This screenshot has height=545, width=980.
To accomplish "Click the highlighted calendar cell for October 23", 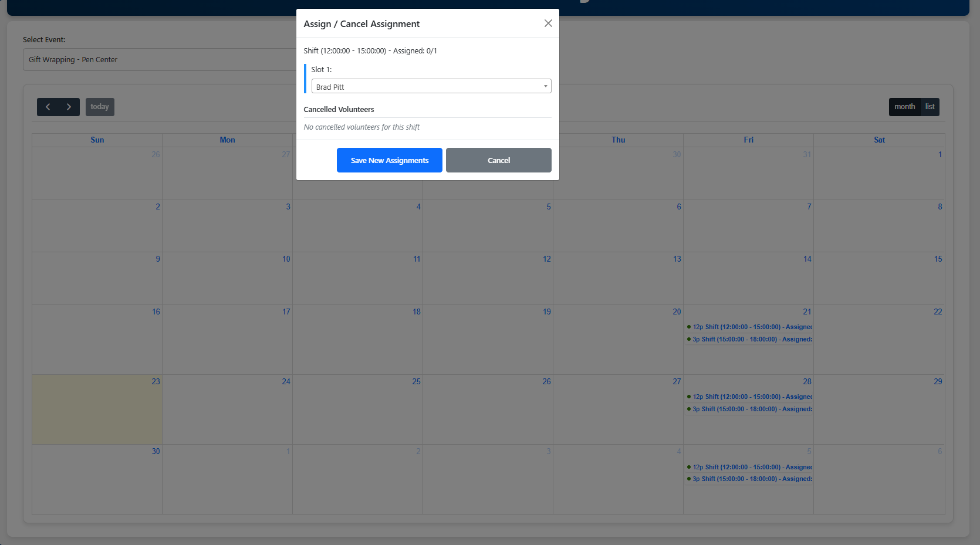I will tap(97, 409).
